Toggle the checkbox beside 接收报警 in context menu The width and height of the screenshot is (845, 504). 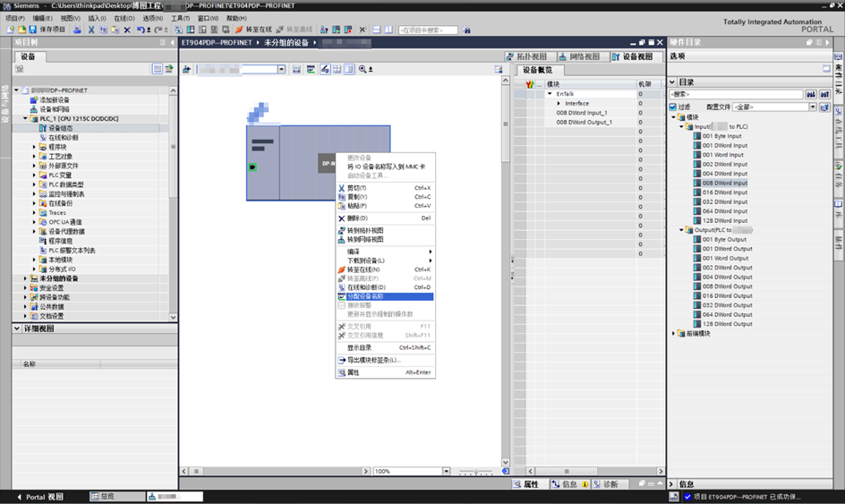click(x=341, y=305)
